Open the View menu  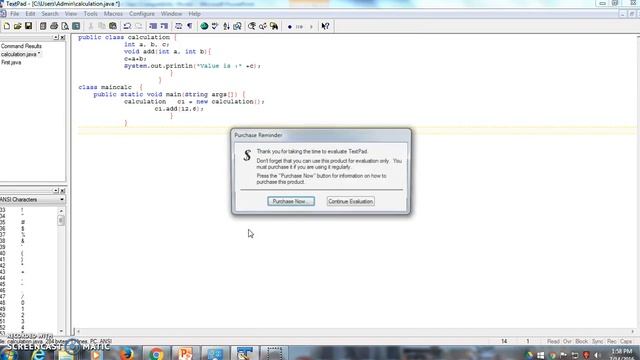(x=71, y=13)
